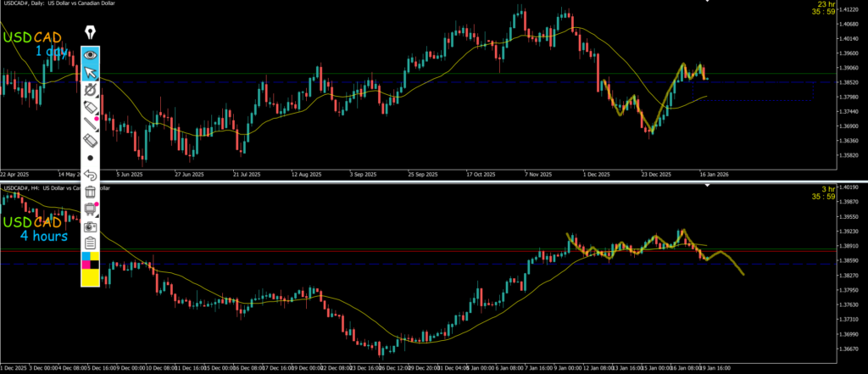
Task: Take a screenshot with the camera icon
Action: pos(90,226)
